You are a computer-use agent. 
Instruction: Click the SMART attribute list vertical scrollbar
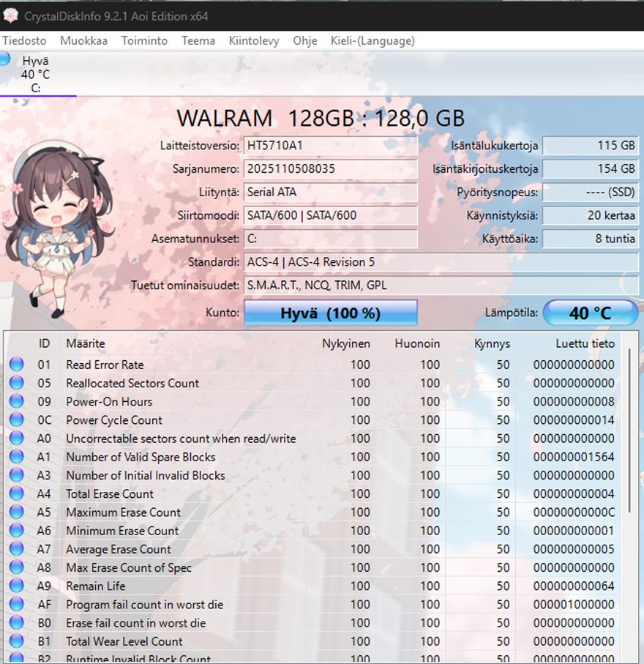[629, 430]
